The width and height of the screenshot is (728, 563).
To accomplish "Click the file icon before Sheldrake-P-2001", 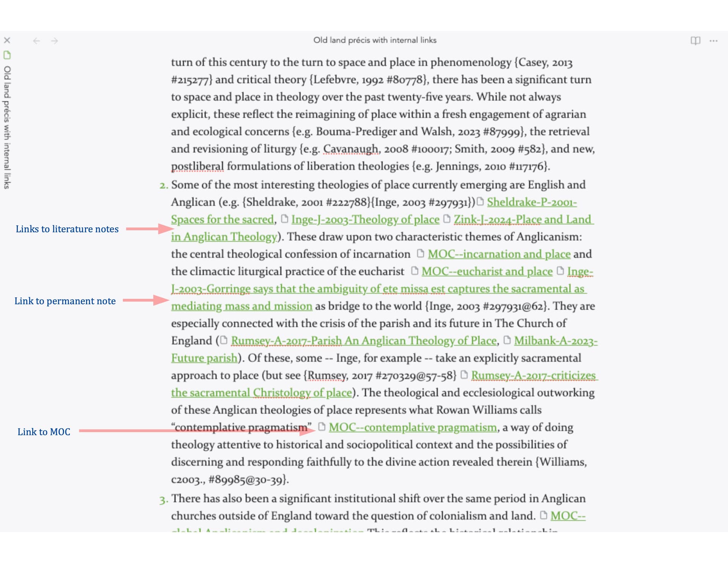I will tap(480, 201).
